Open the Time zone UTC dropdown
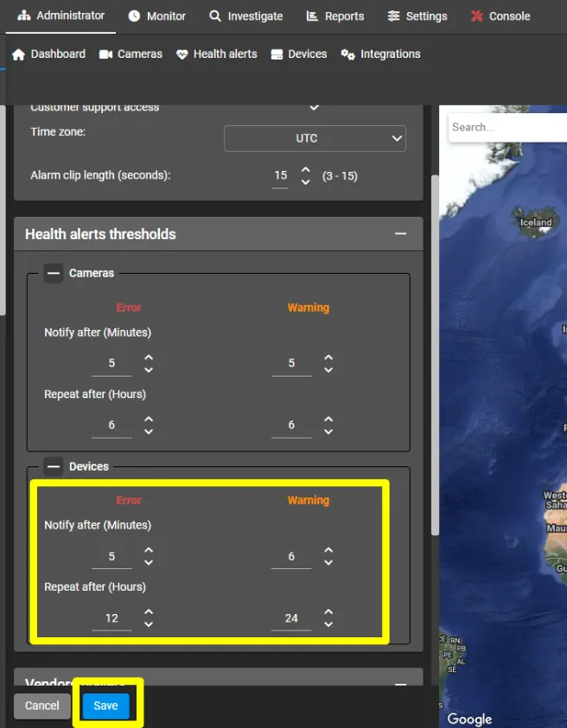Image resolution: width=567 pixels, height=728 pixels. pos(315,138)
